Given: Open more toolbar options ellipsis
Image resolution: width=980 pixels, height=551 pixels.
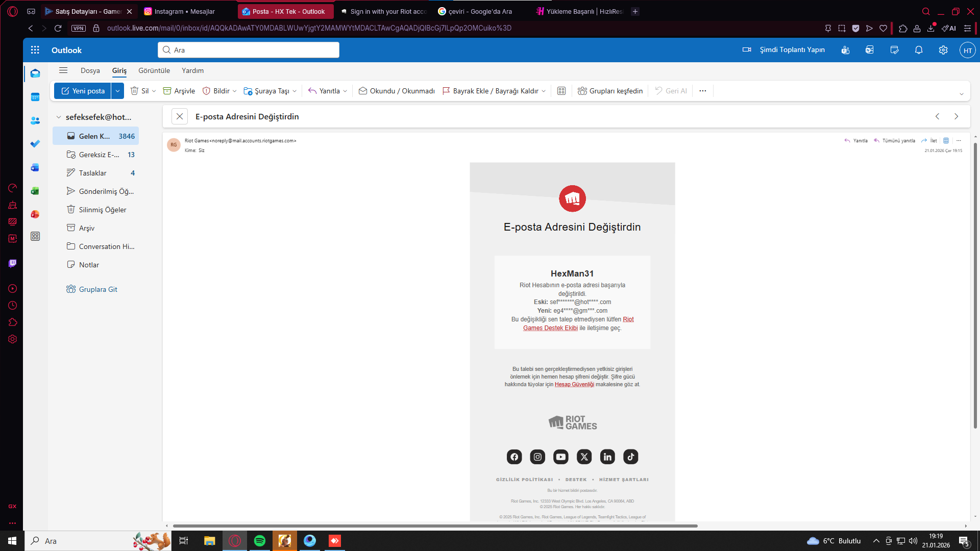Looking at the screenshot, I should click(x=703, y=91).
